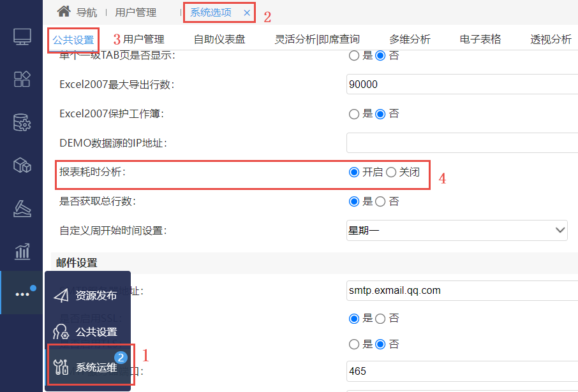Click the Excel2007最大导出行数 input field
The width and height of the screenshot is (578, 392).
(463, 84)
